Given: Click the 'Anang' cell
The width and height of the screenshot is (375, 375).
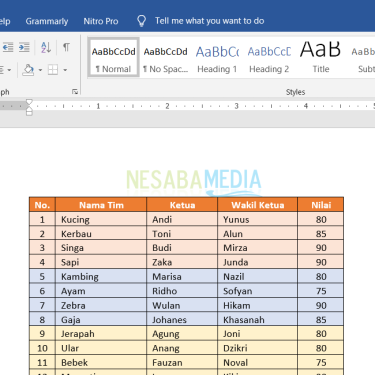Looking at the screenshot, I should [182, 348].
